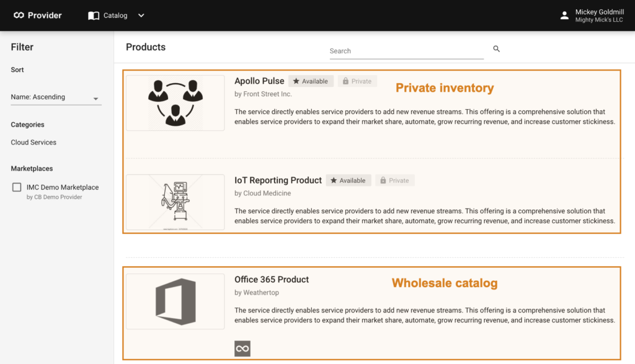
Task: Click the Available badge on IoT Reporting Product
Action: coord(349,180)
